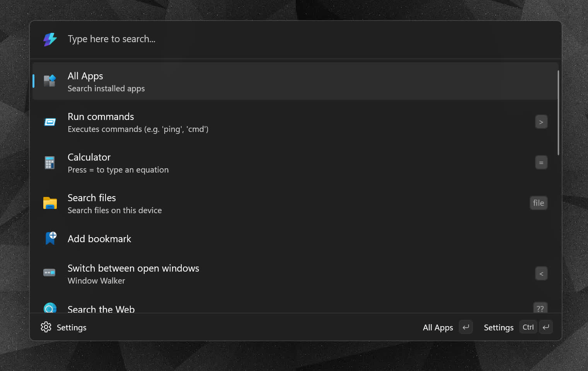Click the Search files folder icon

tap(49, 203)
